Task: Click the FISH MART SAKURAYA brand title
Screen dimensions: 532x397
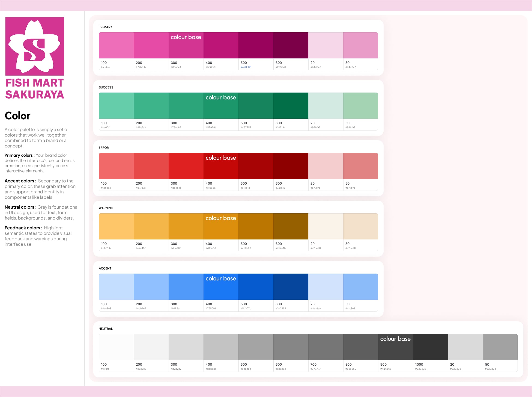Action: tap(35, 88)
